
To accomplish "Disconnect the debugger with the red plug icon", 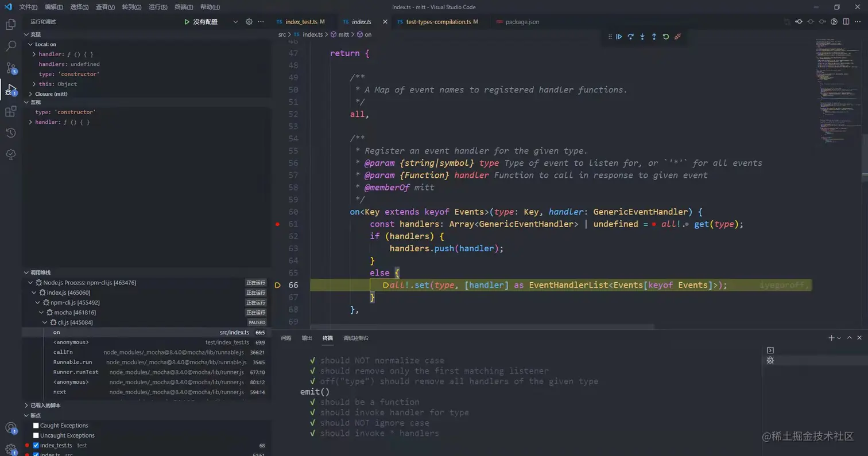I will click(x=677, y=37).
